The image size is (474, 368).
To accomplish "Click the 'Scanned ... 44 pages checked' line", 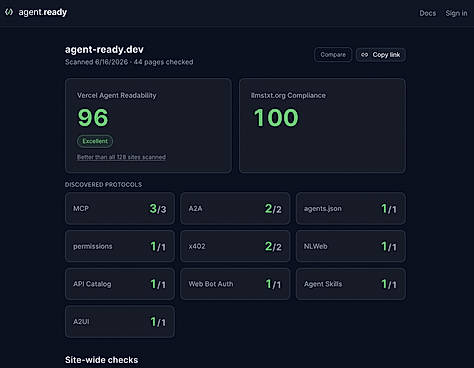I will tap(129, 62).
